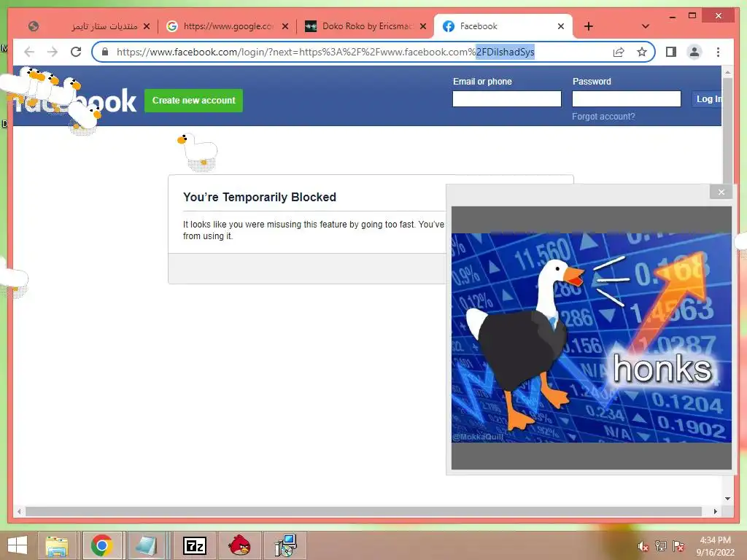This screenshot has width=747, height=560.
Task: Click the vertical scrollbar up arrow
Action: [727, 72]
